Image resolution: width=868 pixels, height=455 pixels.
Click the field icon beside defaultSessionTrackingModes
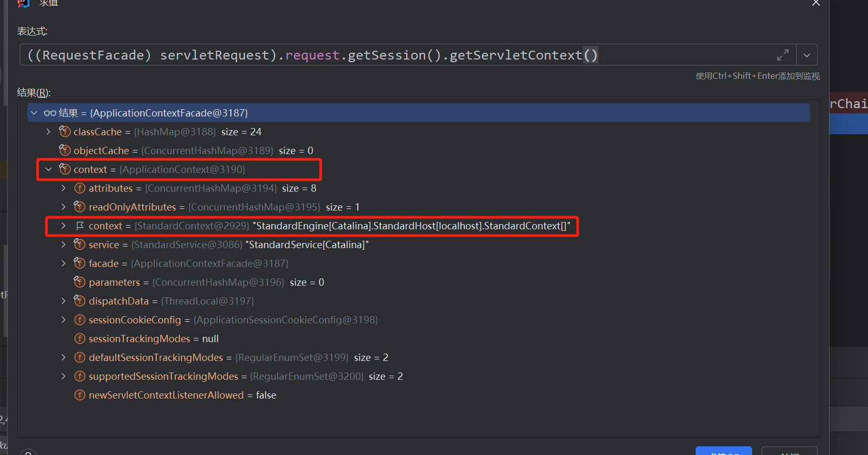(80, 357)
